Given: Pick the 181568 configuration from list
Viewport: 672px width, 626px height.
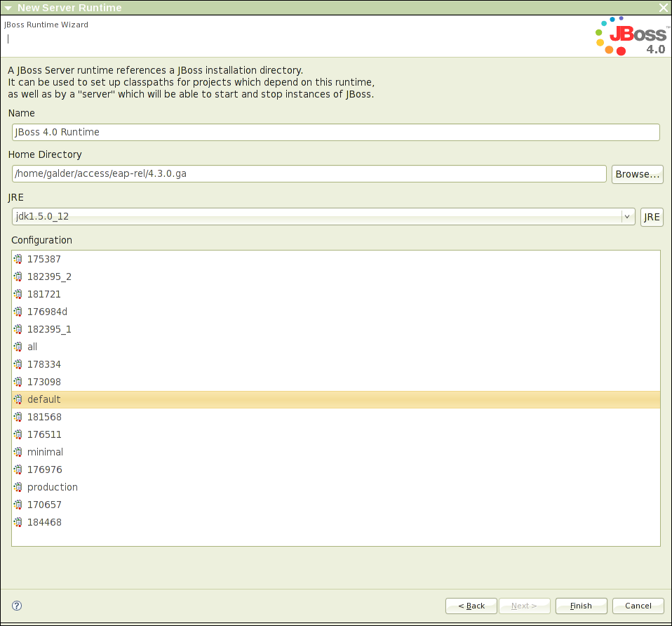Looking at the screenshot, I should pos(44,417).
